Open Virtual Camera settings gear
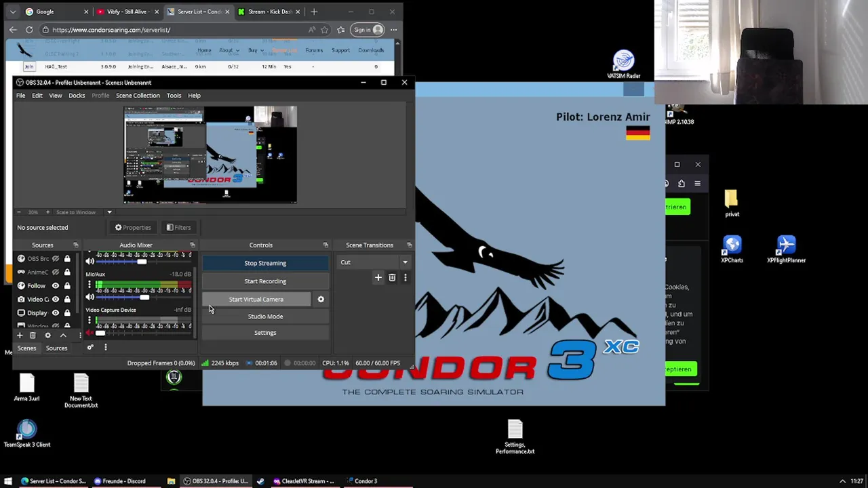 point(321,299)
